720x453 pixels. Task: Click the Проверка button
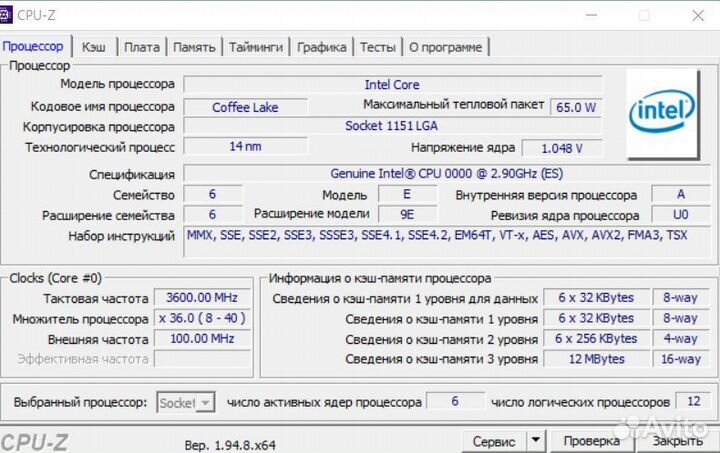pos(592,441)
